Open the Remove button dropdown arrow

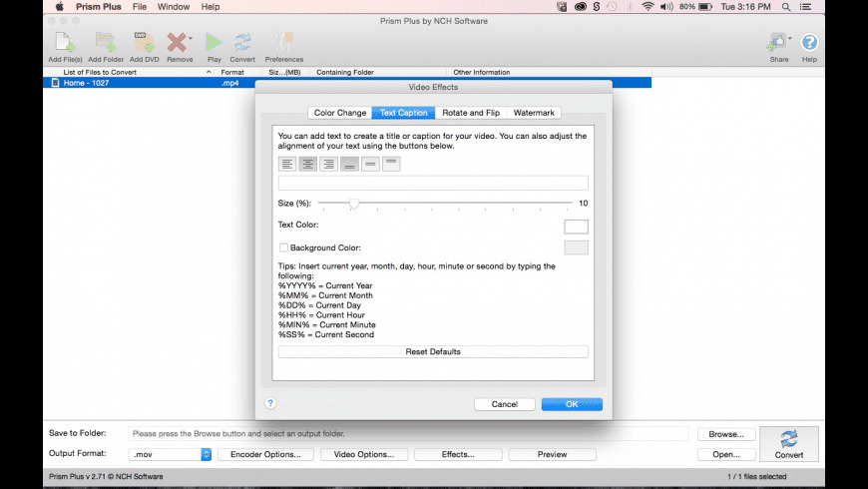pyautogui.click(x=191, y=38)
